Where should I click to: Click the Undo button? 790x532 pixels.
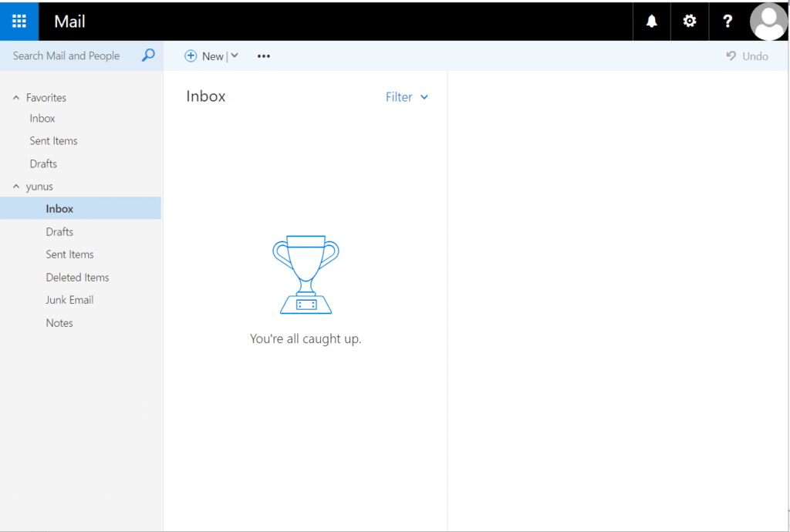747,56
